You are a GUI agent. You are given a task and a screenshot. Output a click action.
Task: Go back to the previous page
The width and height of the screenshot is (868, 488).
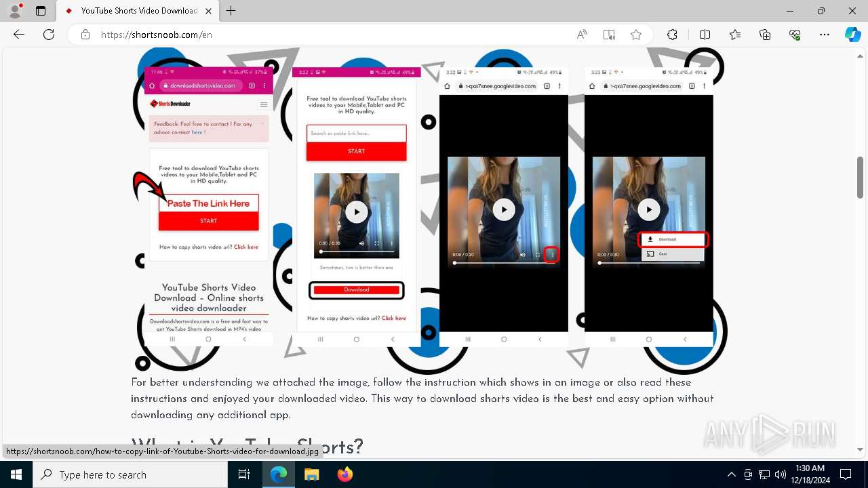[19, 35]
